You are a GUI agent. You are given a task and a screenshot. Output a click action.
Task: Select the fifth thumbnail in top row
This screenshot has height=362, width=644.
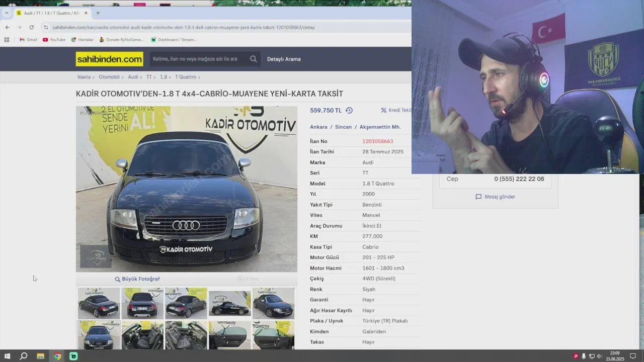[x=273, y=303]
